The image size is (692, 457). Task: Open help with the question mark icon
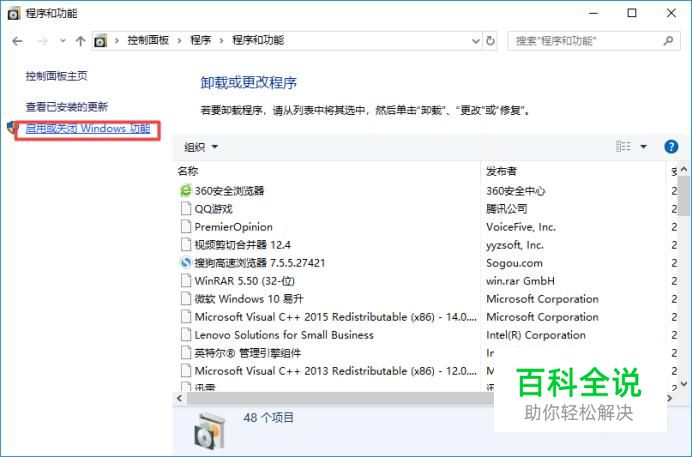[671, 146]
